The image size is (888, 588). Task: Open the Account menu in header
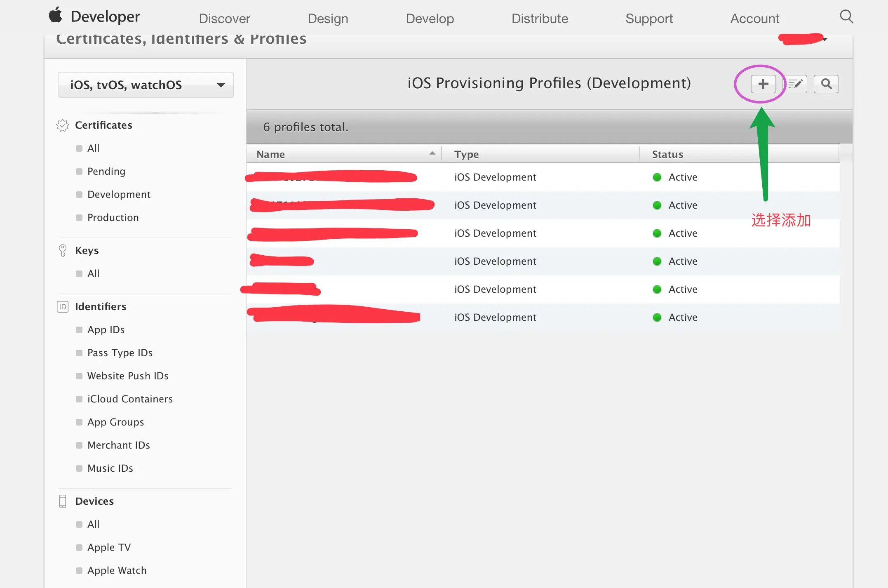click(x=754, y=19)
